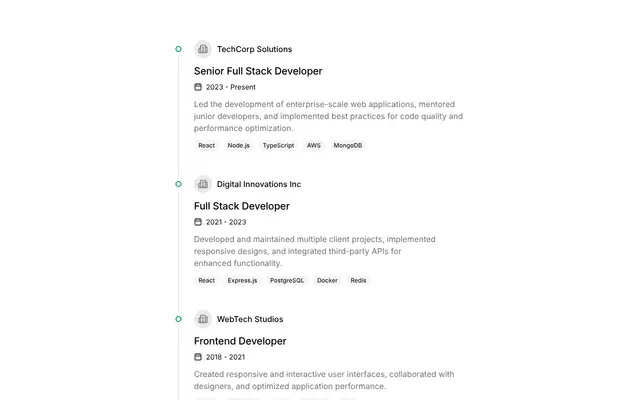Image resolution: width=640 pixels, height=400 pixels.
Task: Select the TechCorp Solutions timeline marker dot
Action: pos(178,49)
